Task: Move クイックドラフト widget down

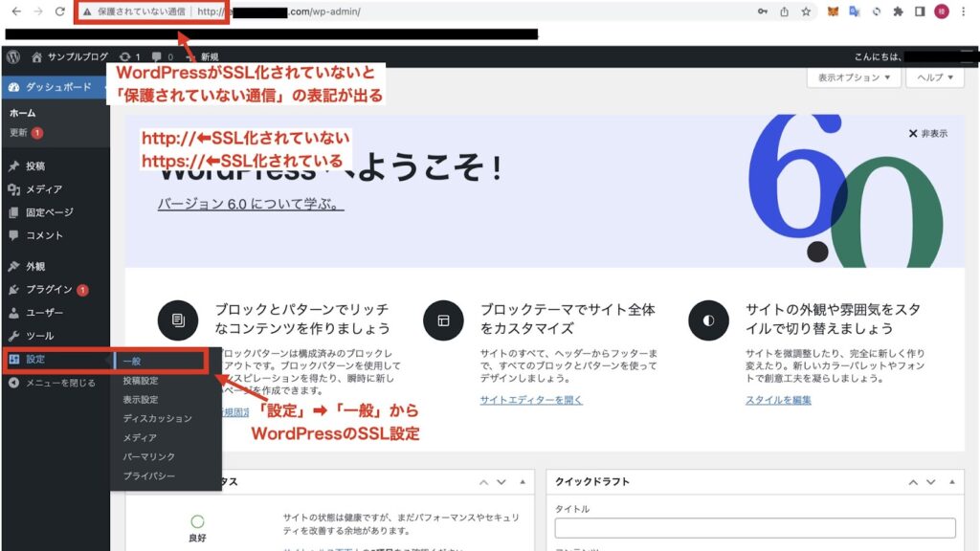Action: pyautogui.click(x=930, y=482)
